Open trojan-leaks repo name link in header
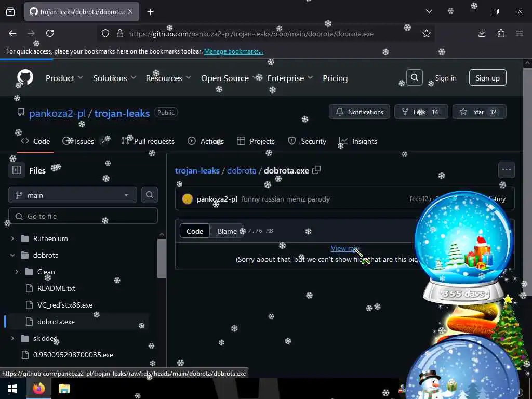532x399 pixels. [122, 113]
